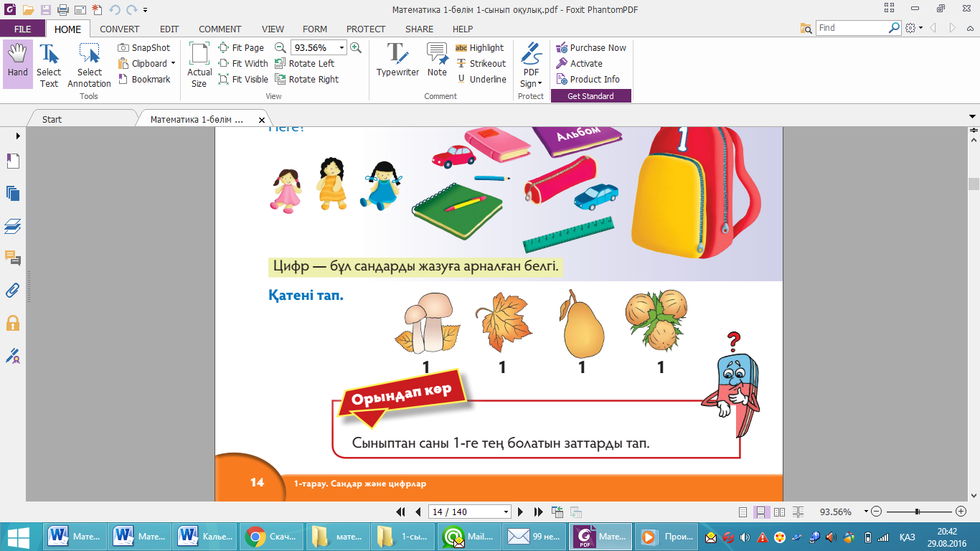Image resolution: width=980 pixels, height=551 pixels.
Task: Click the zoom out minus in status bar
Action: [877, 512]
